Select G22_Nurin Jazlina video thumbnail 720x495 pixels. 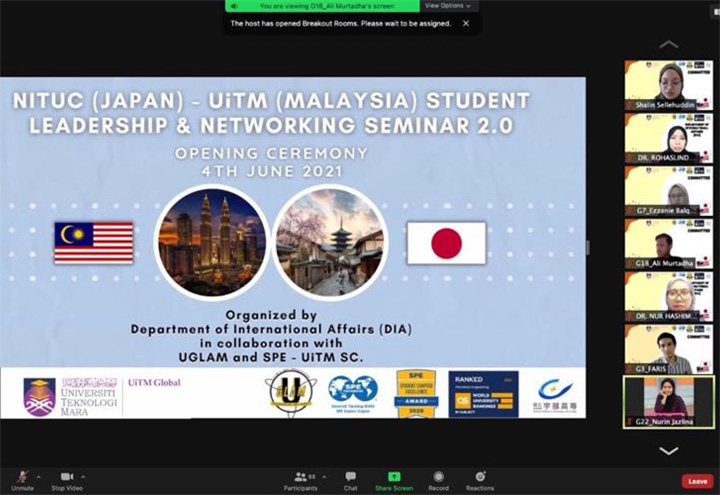(x=669, y=402)
